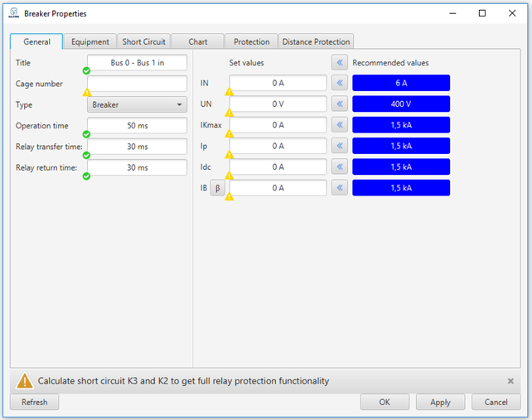Click the UN set value field 0 V

278,104
